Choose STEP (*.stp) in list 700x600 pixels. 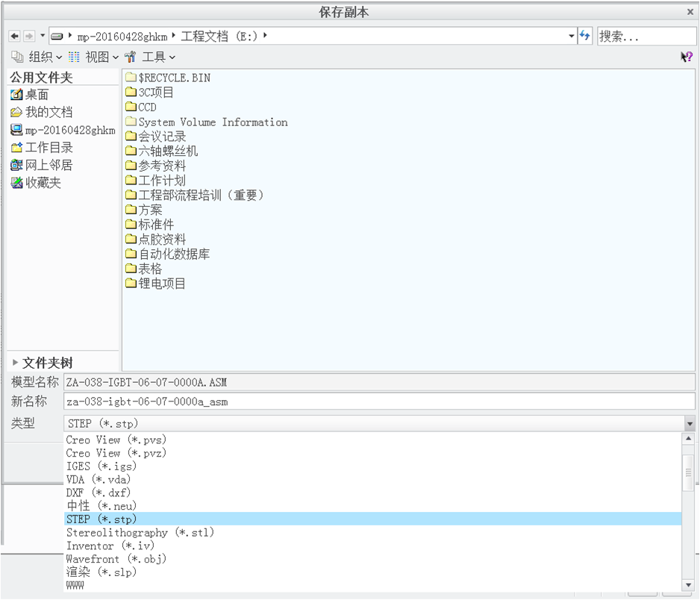coord(373,519)
